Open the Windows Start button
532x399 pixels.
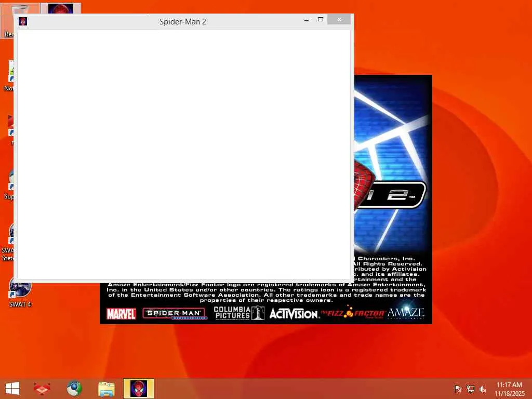12,389
